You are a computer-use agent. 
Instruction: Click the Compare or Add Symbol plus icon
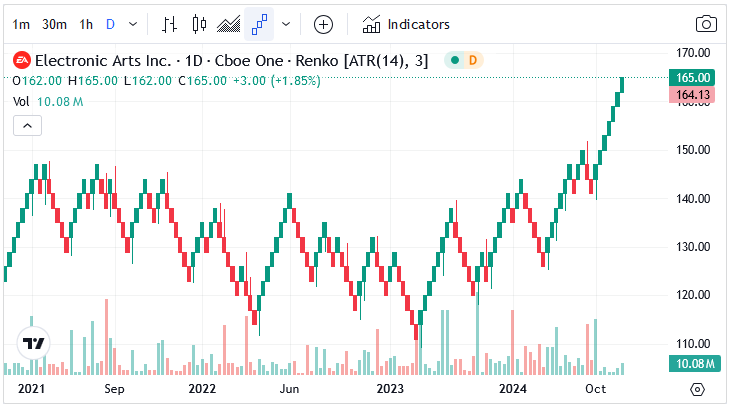(323, 24)
